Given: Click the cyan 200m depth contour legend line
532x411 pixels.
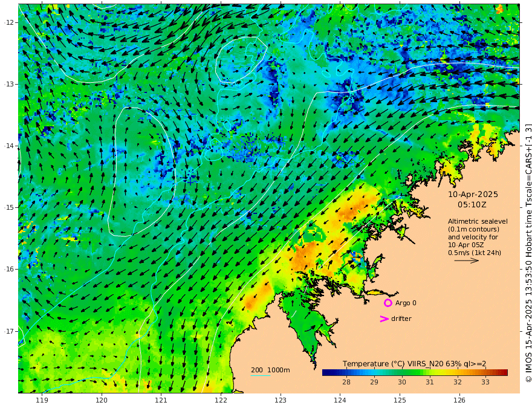Looking at the screenshot, I should [260, 375].
